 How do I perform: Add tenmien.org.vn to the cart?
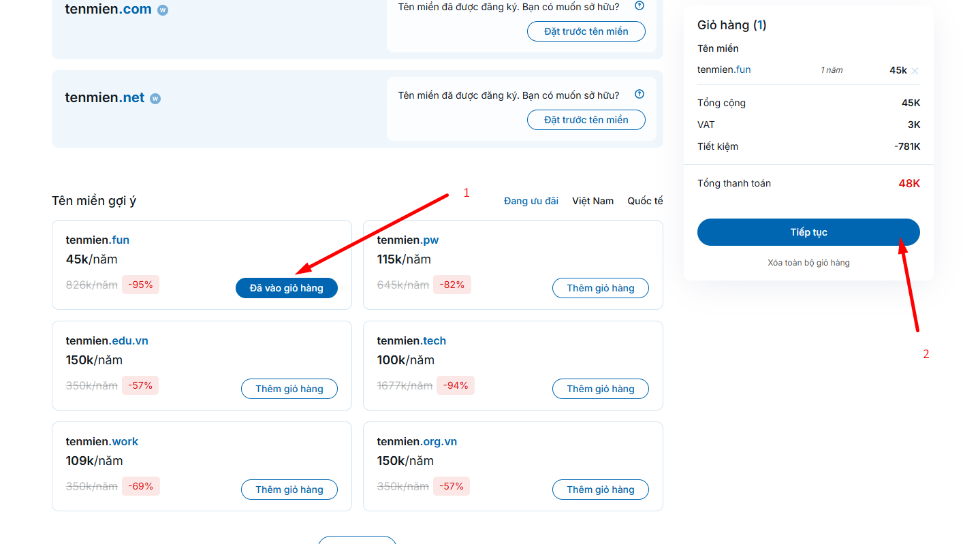pyautogui.click(x=600, y=490)
